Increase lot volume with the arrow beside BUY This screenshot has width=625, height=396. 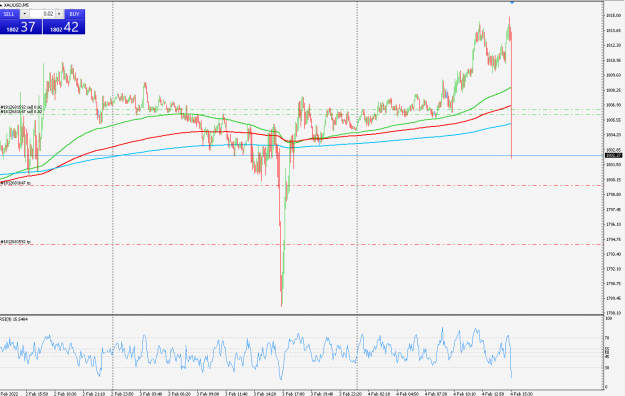click(59, 14)
